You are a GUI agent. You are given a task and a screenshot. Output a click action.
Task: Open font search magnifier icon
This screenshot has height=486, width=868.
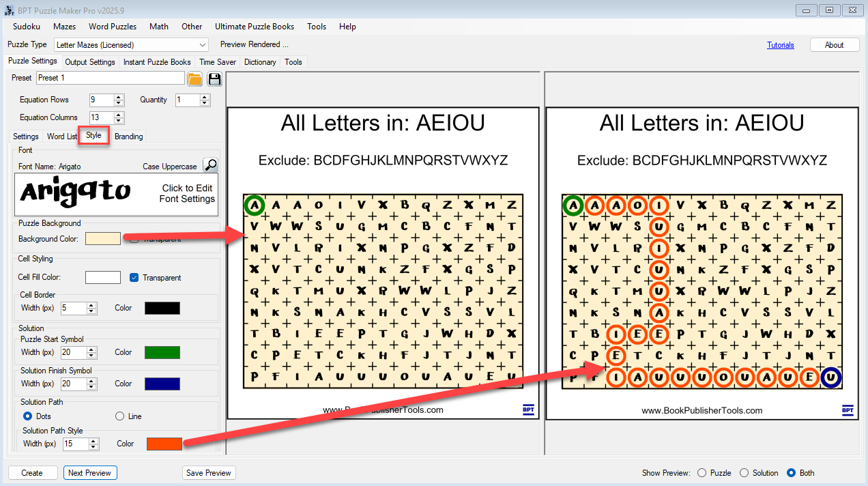(x=211, y=165)
